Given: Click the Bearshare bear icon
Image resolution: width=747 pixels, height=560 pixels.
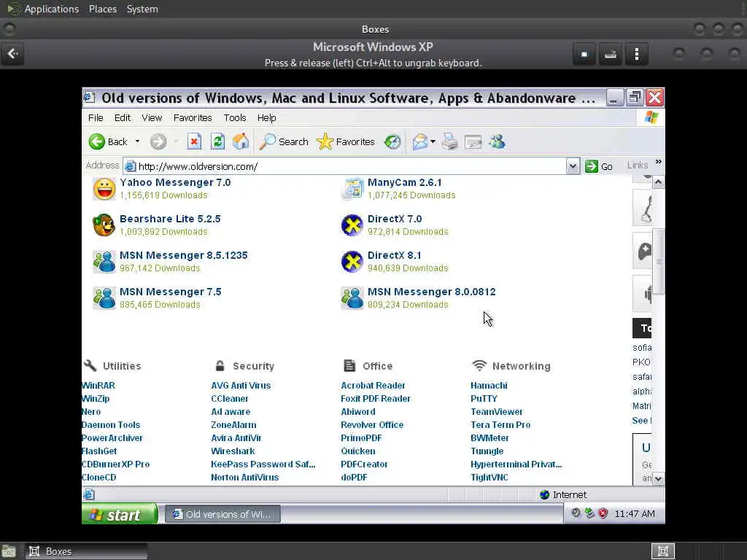Looking at the screenshot, I should [104, 225].
